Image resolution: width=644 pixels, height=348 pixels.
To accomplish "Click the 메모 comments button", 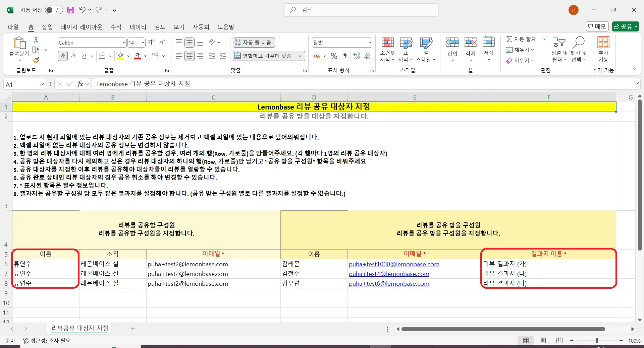I will pos(597,26).
